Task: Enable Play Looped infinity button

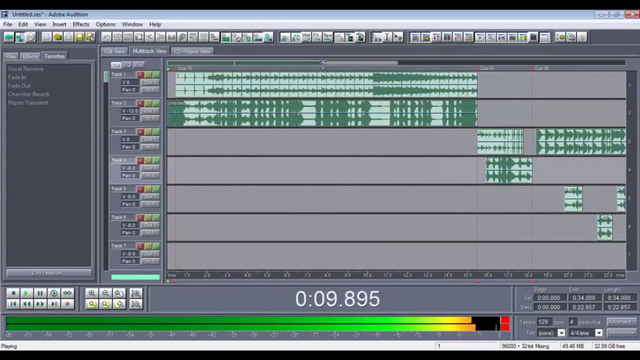Action: click(67, 293)
